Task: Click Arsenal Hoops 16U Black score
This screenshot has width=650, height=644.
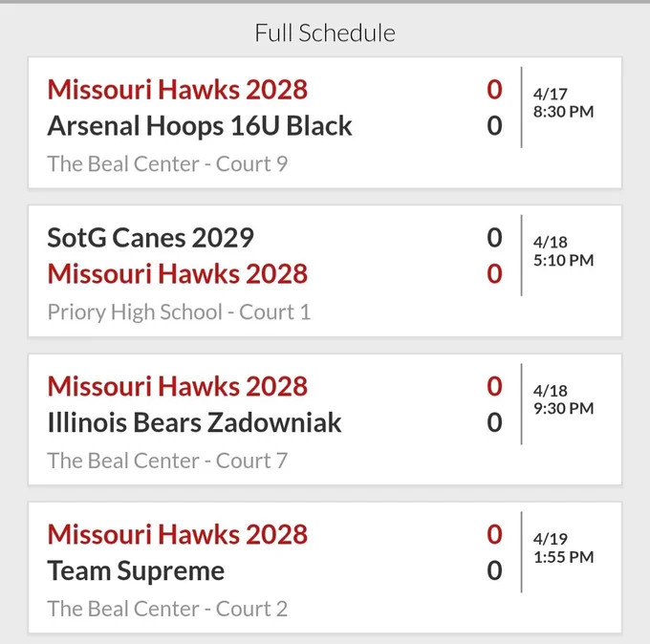Action: click(494, 126)
